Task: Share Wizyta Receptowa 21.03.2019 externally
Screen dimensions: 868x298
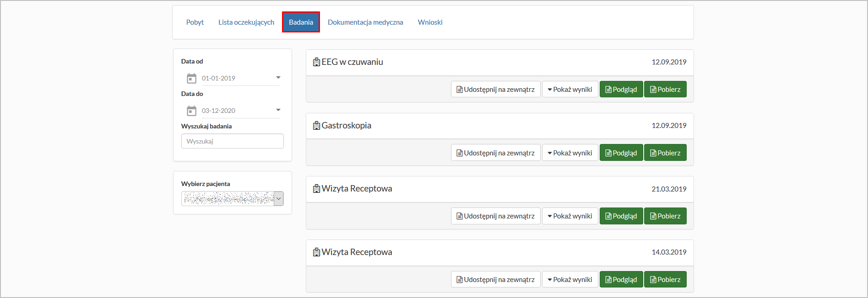Action: click(x=495, y=216)
